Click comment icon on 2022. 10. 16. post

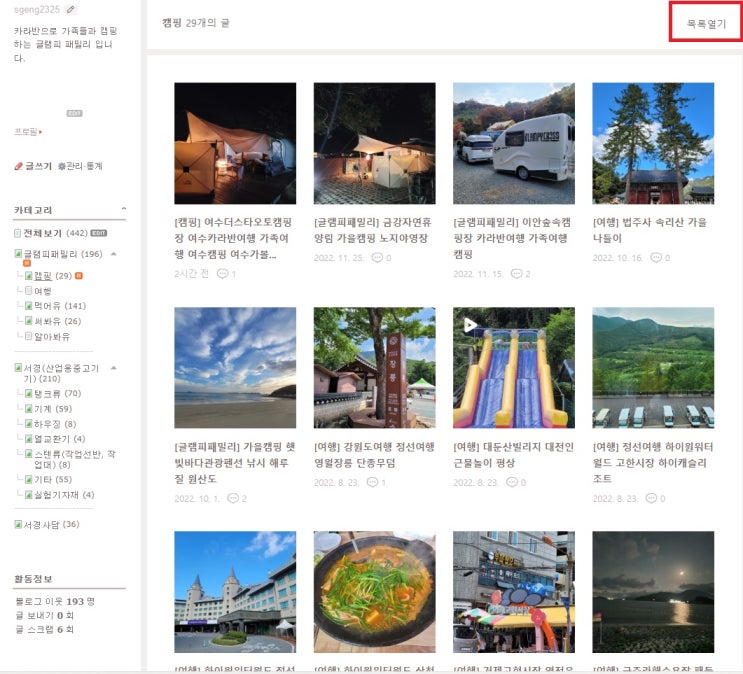click(x=656, y=257)
